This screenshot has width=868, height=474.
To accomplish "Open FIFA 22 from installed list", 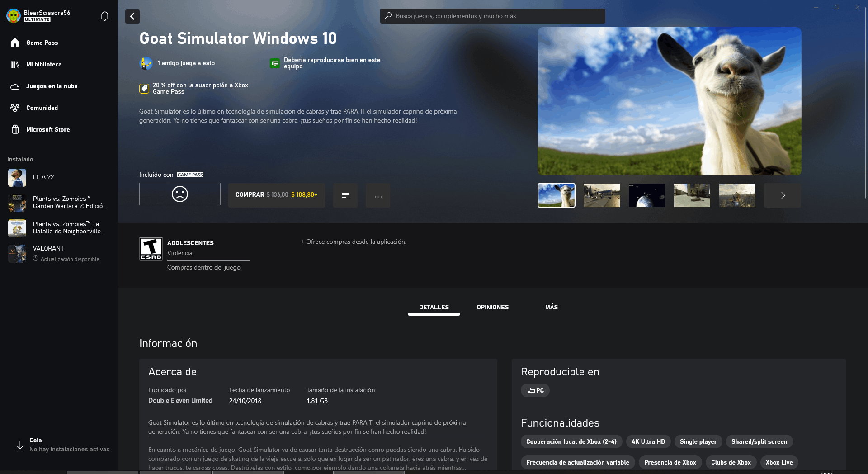I will [59, 177].
